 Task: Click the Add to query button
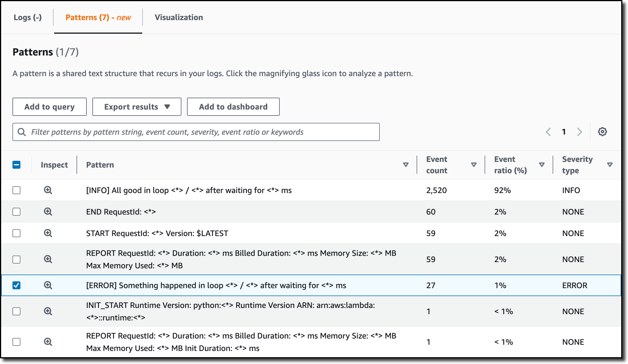[x=49, y=107]
